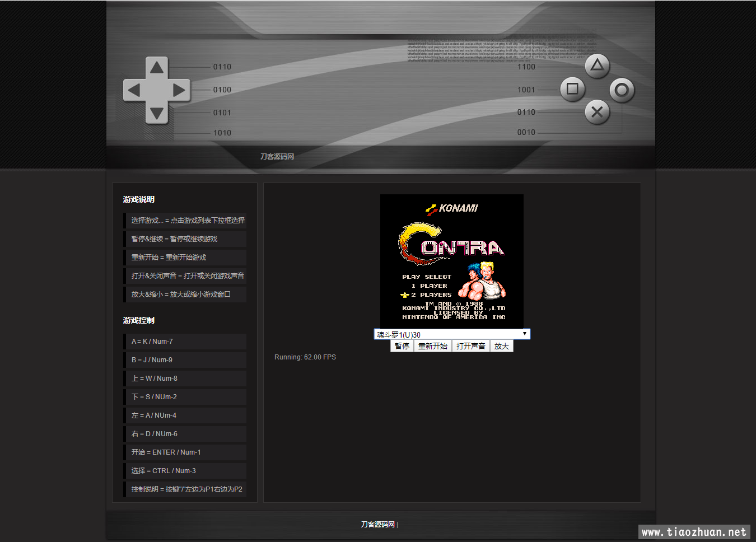Click the B = J / Num-9 row

[185, 360]
